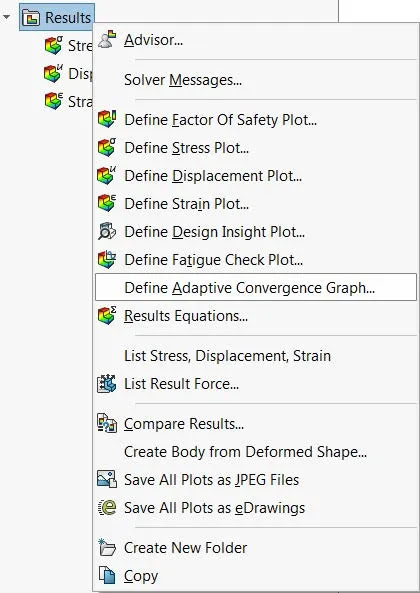
Task: Choose Define Adaptive Convergence Graph
Action: click(x=256, y=287)
